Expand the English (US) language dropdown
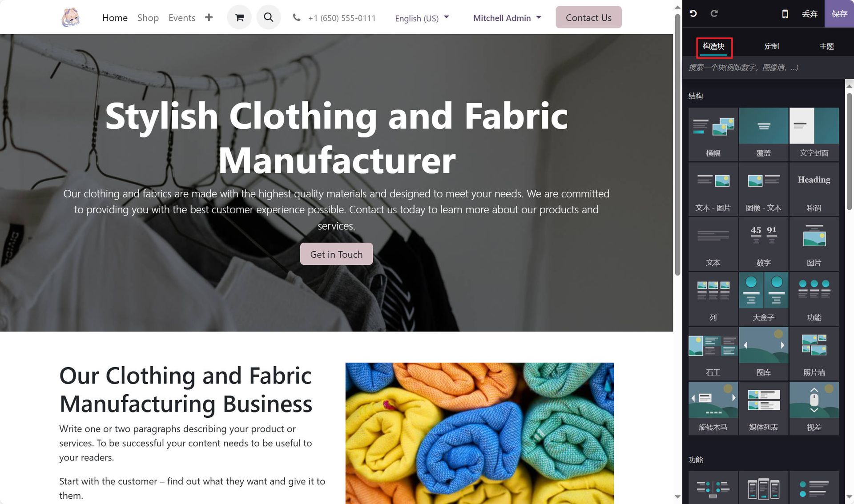The width and height of the screenshot is (854, 504). 422,18
